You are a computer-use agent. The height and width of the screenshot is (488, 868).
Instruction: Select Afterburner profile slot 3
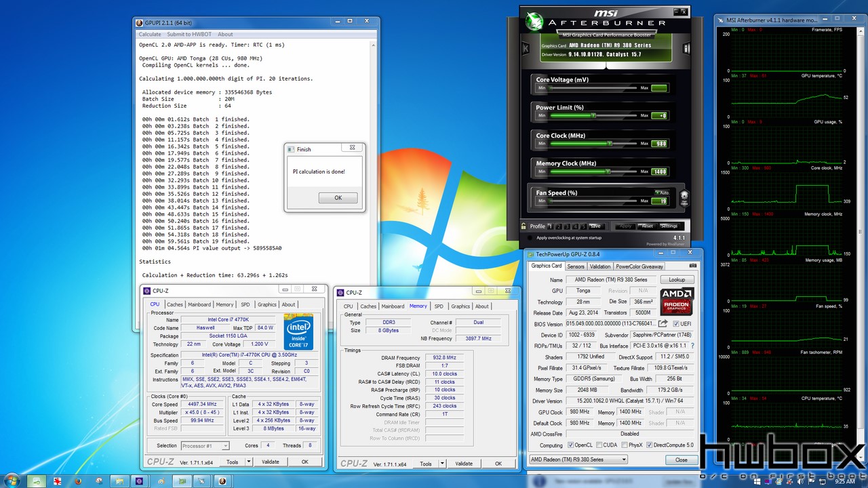coord(567,226)
